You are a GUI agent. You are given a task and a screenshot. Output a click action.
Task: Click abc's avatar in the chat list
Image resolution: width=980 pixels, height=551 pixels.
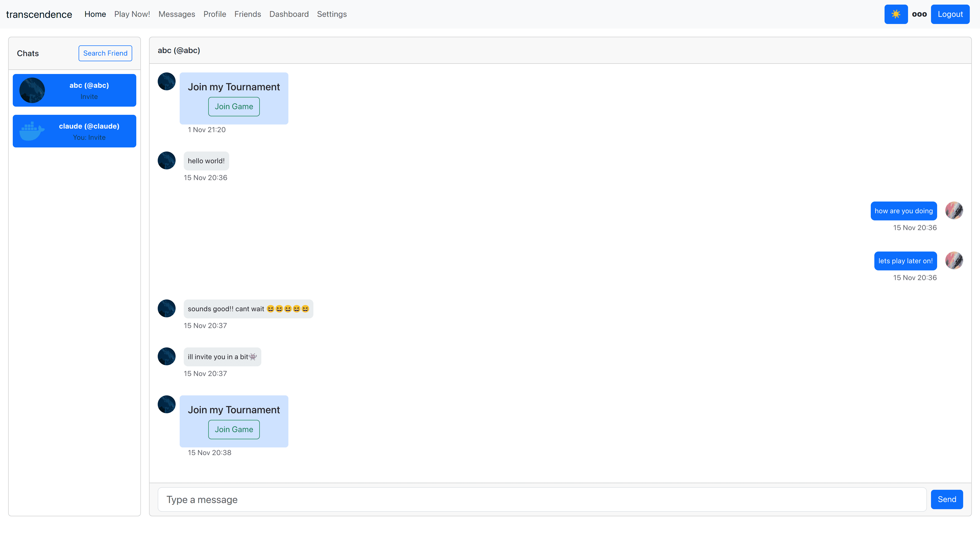pos(32,91)
